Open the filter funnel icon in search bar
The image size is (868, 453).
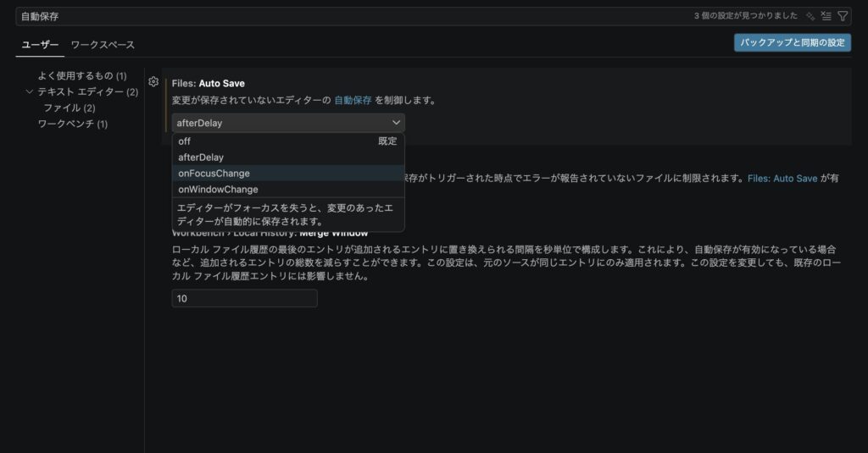click(x=843, y=16)
